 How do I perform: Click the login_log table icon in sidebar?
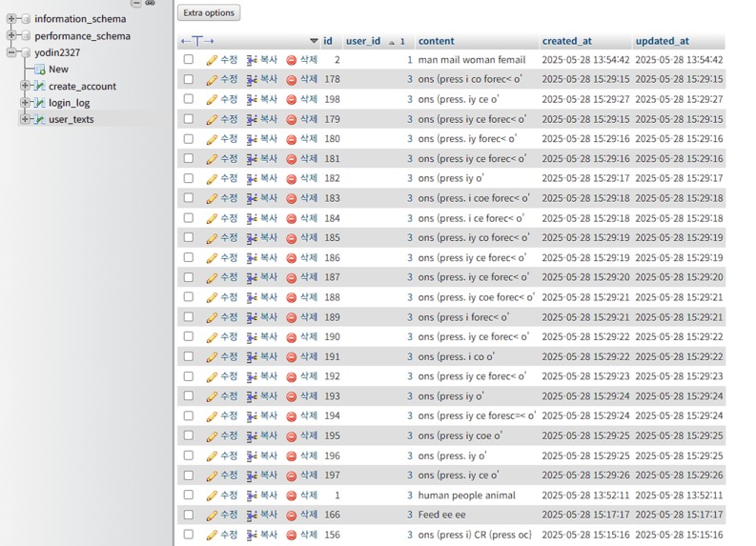tap(39, 103)
